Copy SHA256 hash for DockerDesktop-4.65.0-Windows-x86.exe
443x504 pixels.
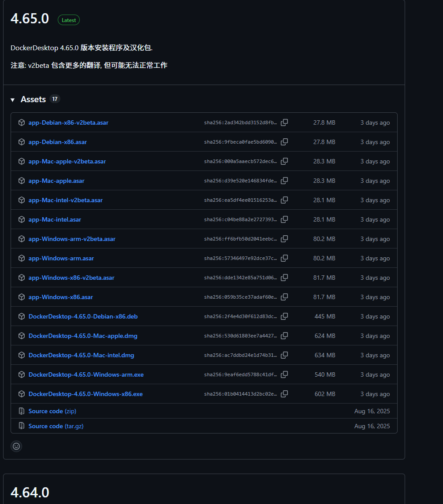click(x=284, y=394)
